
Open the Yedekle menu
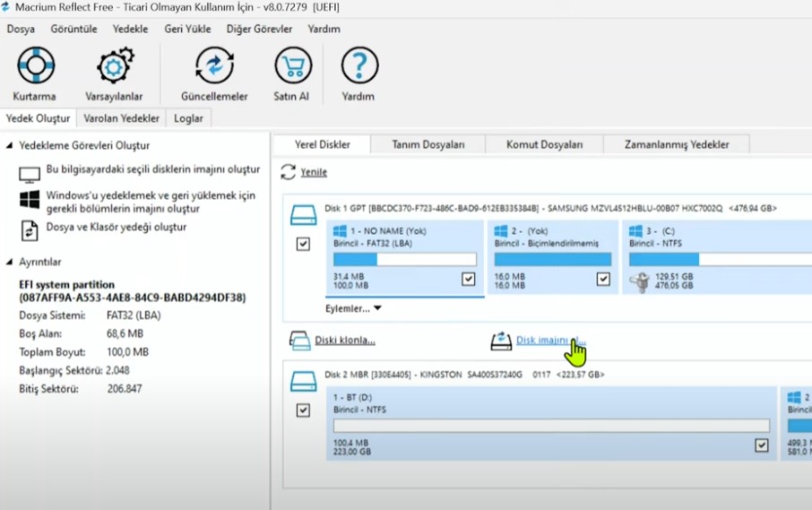(x=131, y=29)
